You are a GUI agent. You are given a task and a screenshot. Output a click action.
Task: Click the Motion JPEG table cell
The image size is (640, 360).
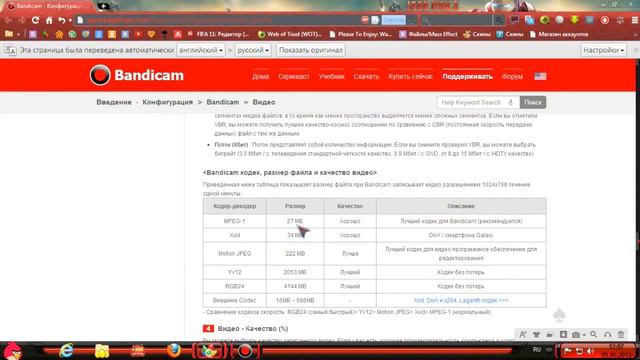click(235, 253)
